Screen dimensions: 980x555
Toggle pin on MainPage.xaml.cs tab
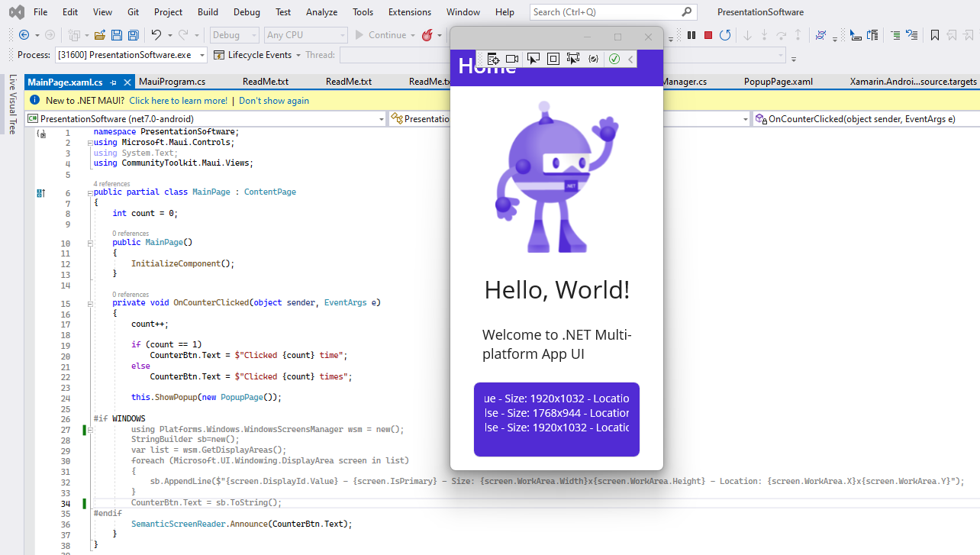click(x=113, y=82)
